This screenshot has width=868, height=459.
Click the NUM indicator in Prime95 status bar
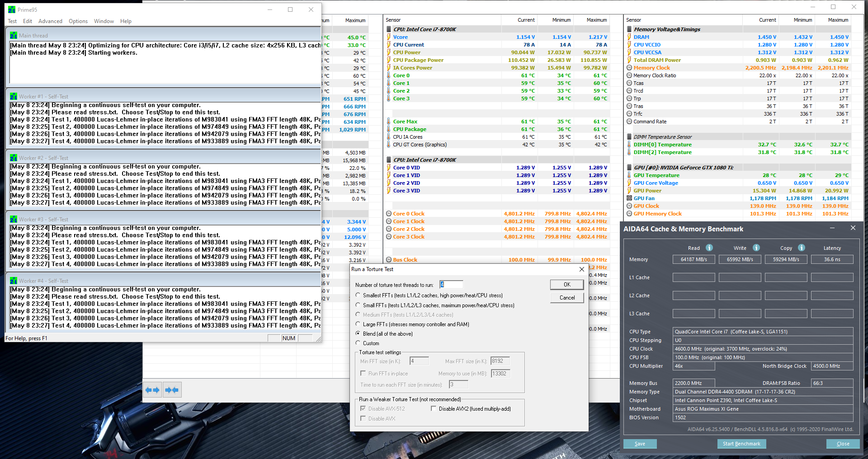pyautogui.click(x=288, y=338)
